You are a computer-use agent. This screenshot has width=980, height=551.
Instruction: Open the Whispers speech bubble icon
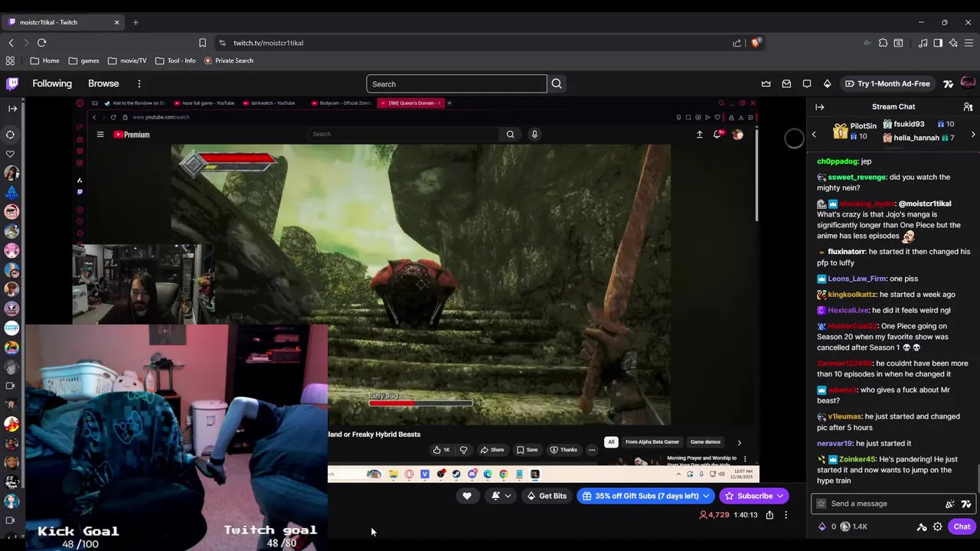(x=807, y=83)
